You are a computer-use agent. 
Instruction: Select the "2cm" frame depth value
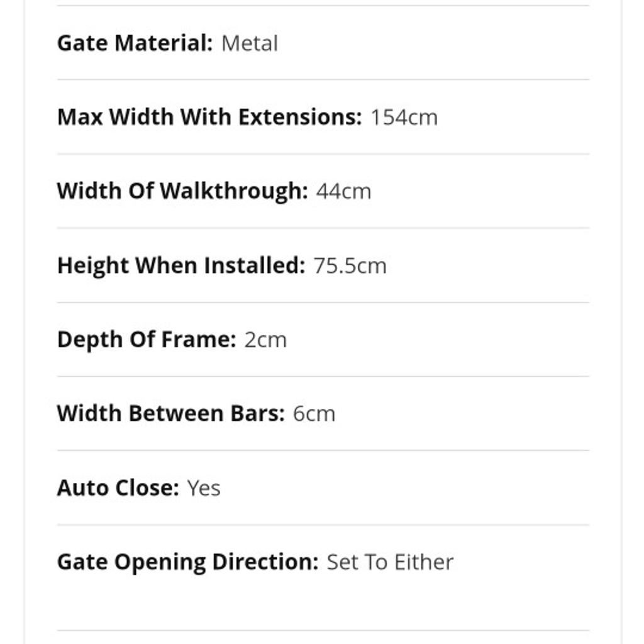pyautogui.click(x=265, y=340)
